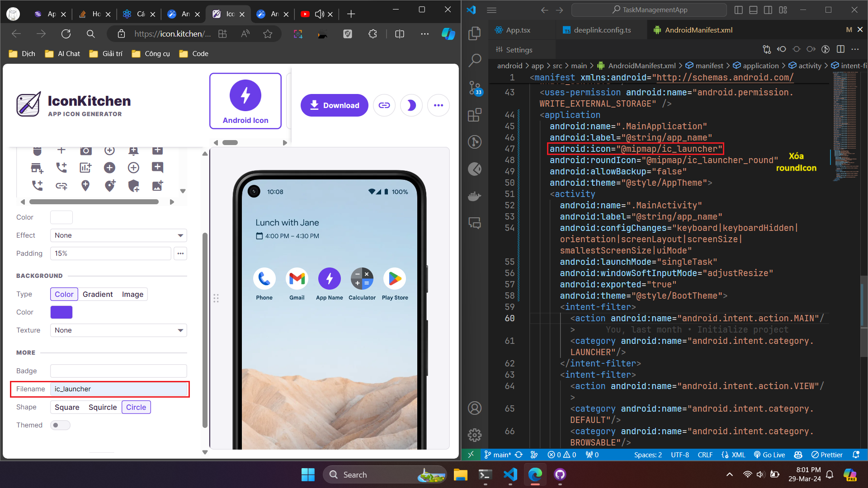868x488 pixels.
Task: Click the main* branch indicator
Action: (497, 455)
